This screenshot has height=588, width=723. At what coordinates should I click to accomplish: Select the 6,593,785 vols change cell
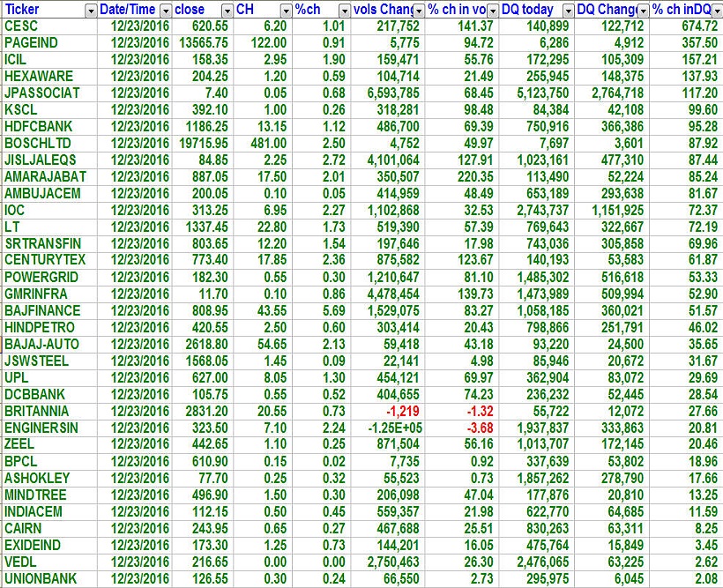click(388, 93)
